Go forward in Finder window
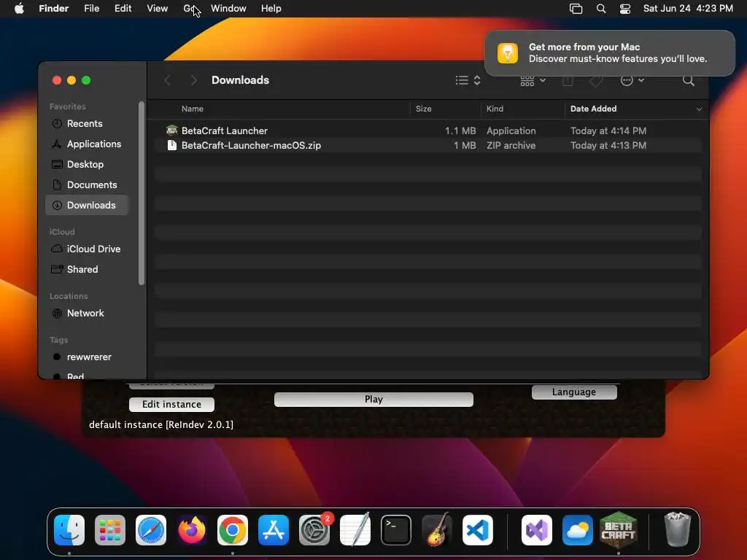Image resolution: width=747 pixels, height=560 pixels. pos(193,80)
